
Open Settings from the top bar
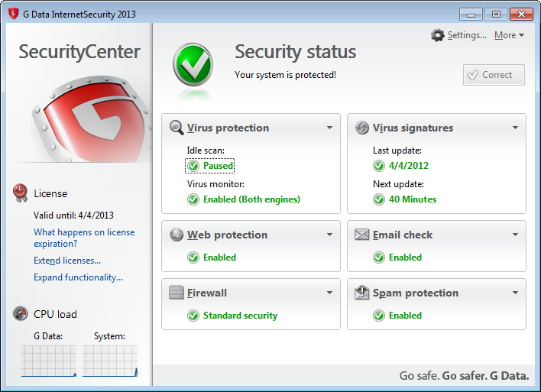pyautogui.click(x=459, y=35)
